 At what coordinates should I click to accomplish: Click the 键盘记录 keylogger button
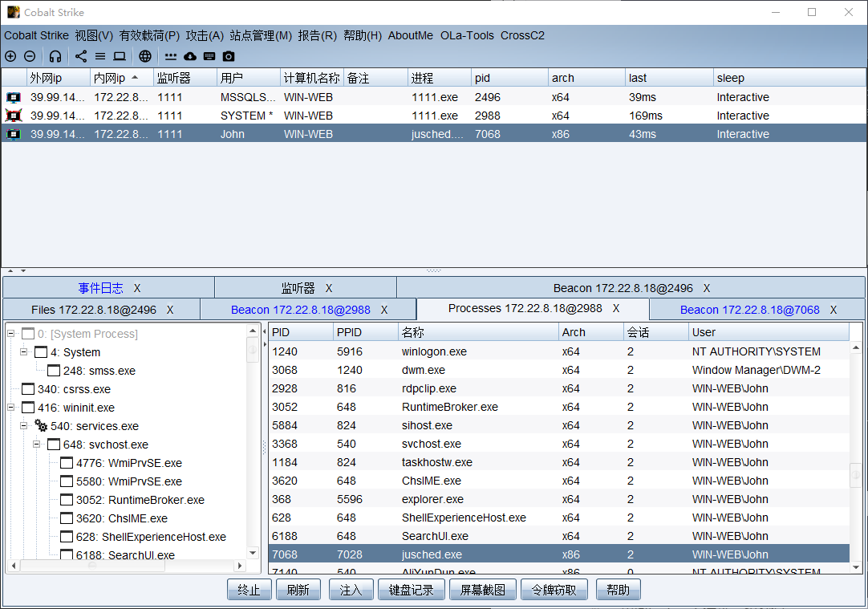click(411, 591)
